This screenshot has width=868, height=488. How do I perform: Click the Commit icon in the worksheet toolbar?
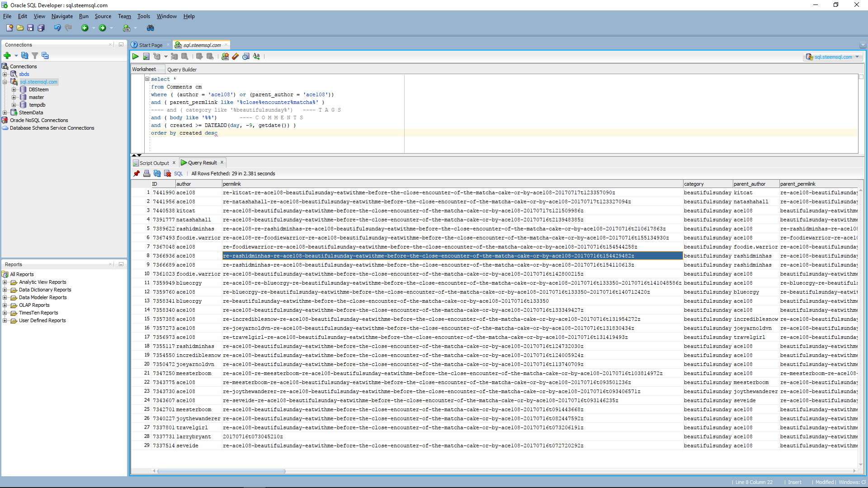pyautogui.click(x=199, y=56)
